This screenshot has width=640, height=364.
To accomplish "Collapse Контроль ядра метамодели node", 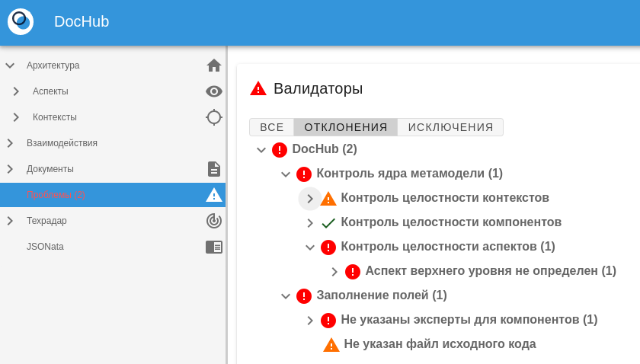I will [286, 174].
